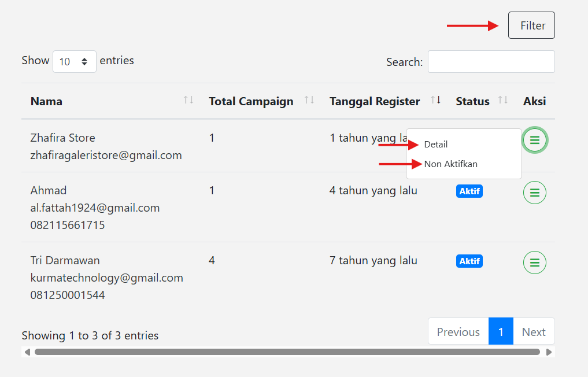
Task: Choose Non Aktifkan from the action menu
Action: coord(451,164)
